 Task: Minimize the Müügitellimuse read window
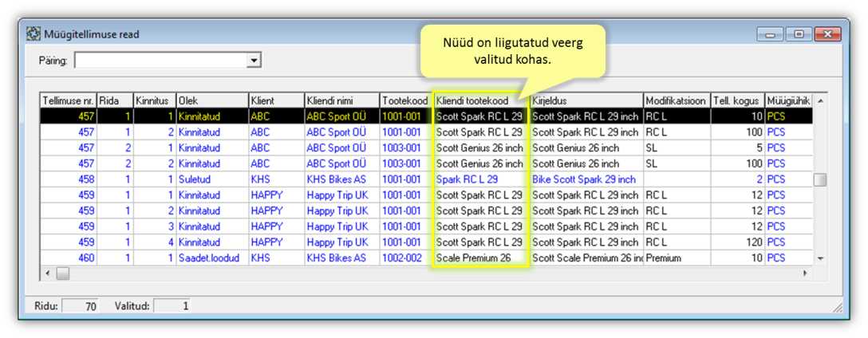(771, 34)
